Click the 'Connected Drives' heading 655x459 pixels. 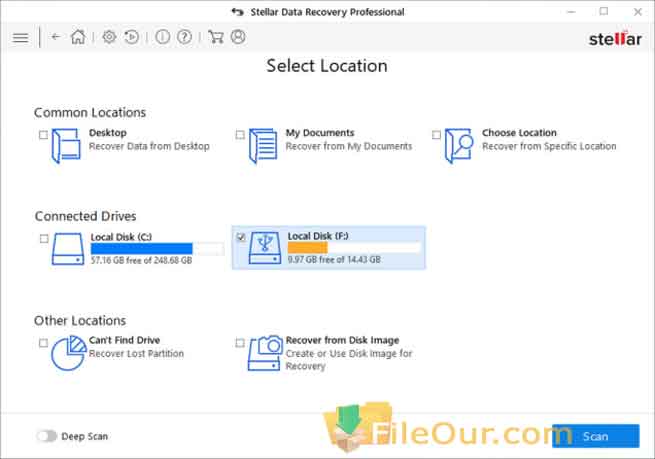click(x=86, y=216)
